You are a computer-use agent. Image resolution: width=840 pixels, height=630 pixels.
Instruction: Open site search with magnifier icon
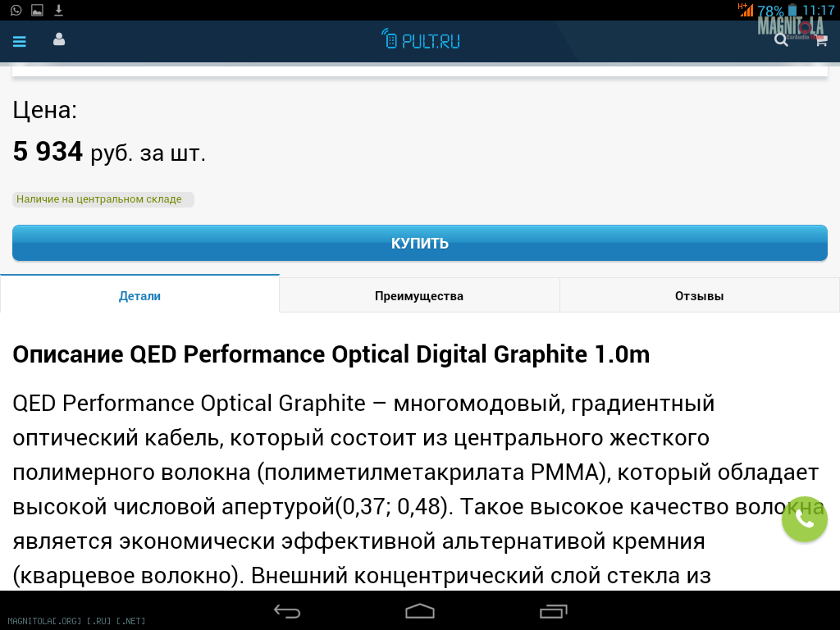coord(781,40)
